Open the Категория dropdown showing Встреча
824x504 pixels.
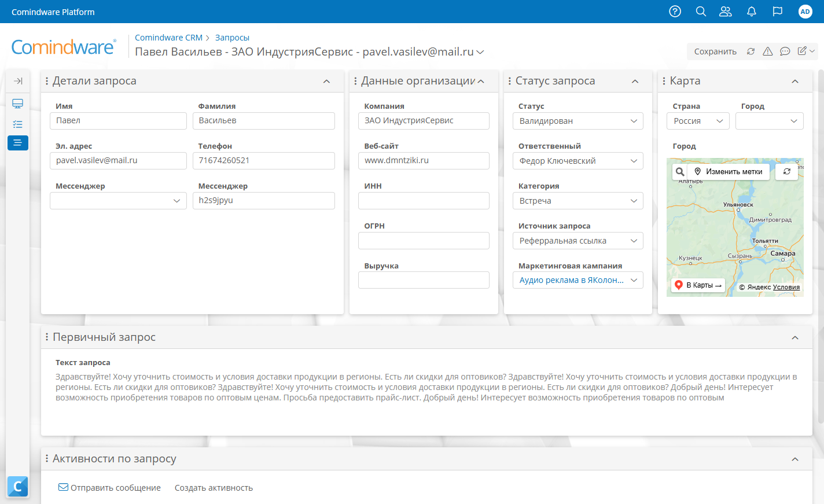577,201
